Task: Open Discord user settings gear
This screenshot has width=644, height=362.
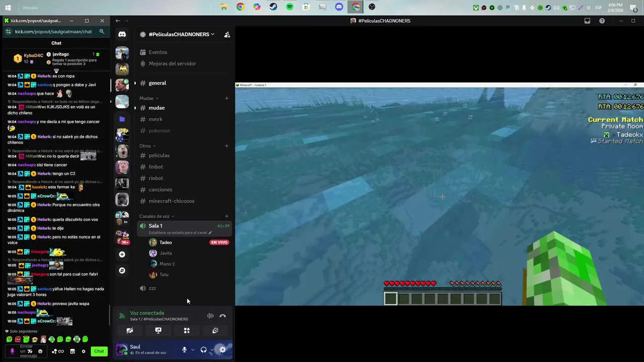Action: 222,350
